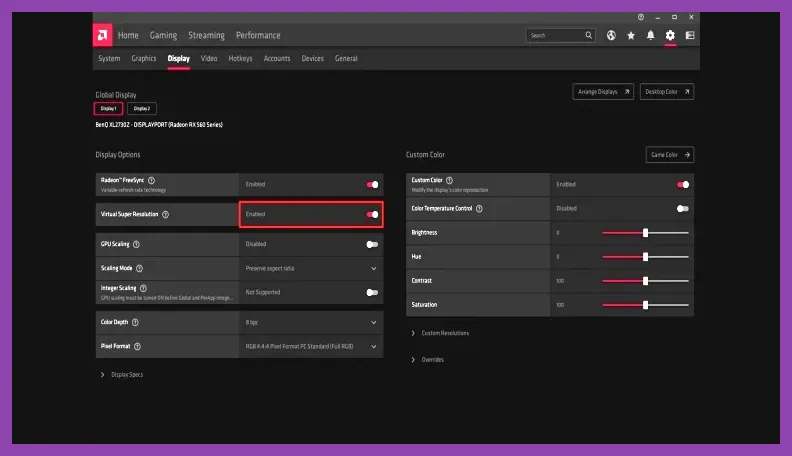Click the help icon in title bar
792x456 pixels.
641,17
